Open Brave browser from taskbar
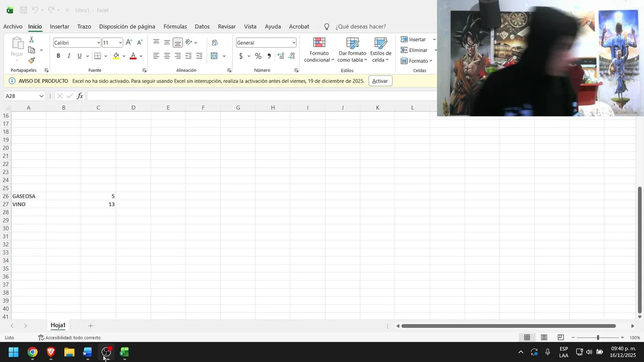Screen dimensions: 644x362 (x=51, y=352)
